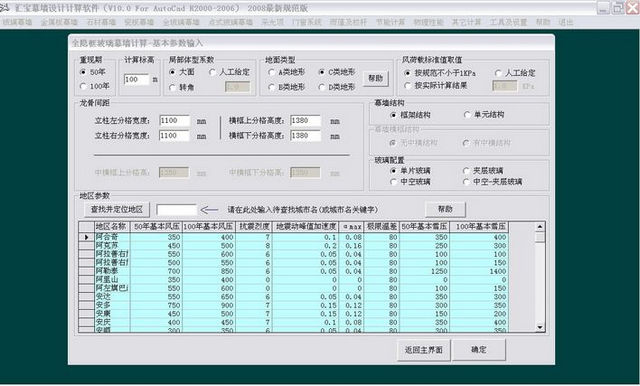Open the 采光顶 menu
Image resolution: width=640 pixels, height=386 pixels.
click(x=273, y=22)
